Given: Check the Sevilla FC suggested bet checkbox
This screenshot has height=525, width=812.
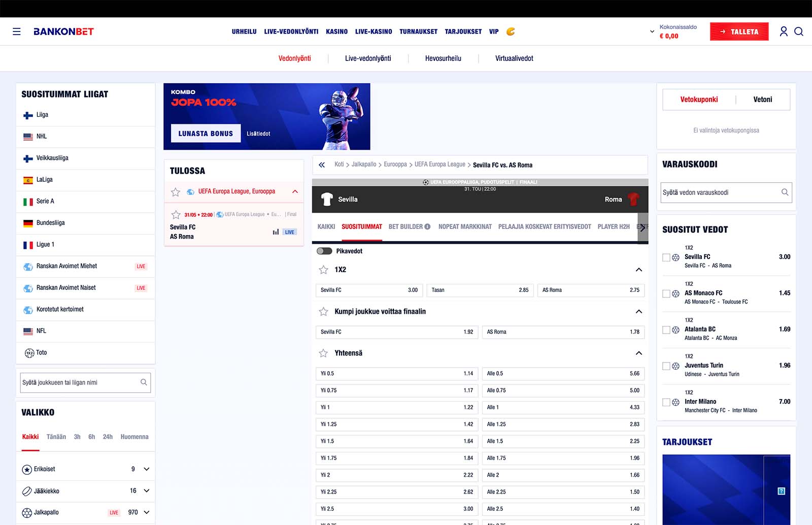Looking at the screenshot, I should pyautogui.click(x=666, y=257).
